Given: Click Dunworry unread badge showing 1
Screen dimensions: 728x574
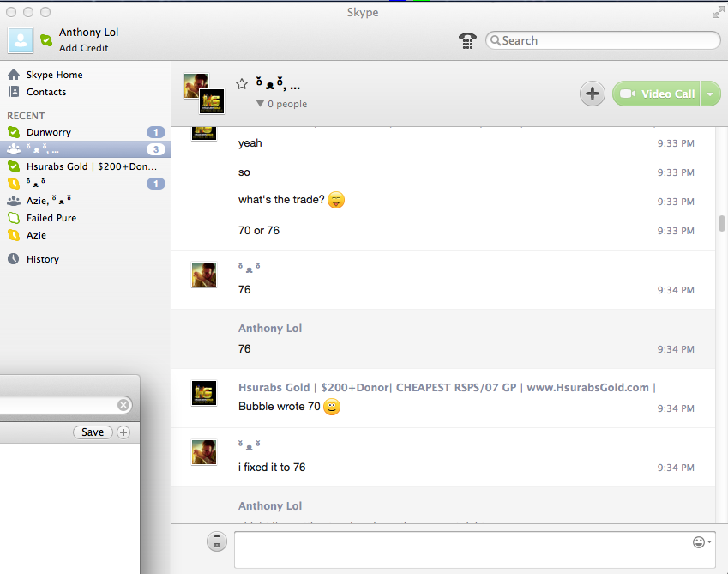Looking at the screenshot, I should (x=156, y=132).
